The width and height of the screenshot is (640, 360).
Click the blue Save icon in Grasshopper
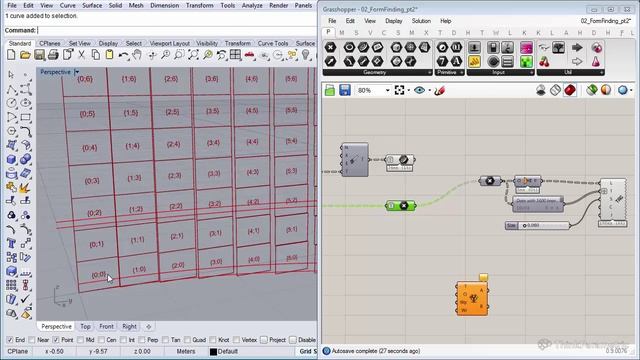[345, 90]
